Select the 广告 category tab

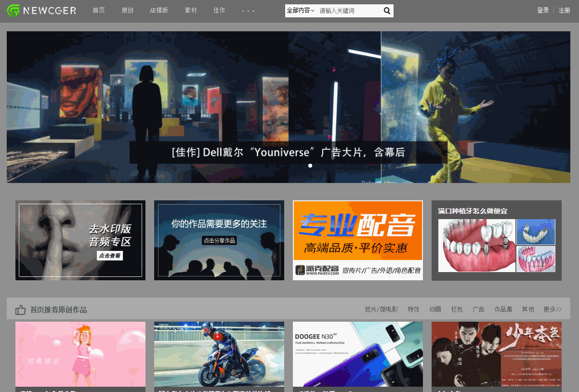point(478,309)
